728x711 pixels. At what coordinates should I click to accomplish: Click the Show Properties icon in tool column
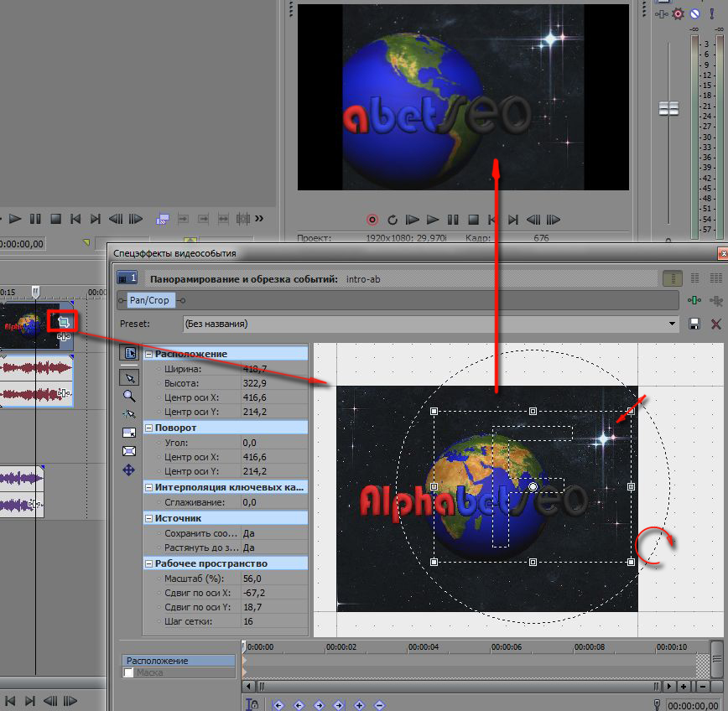coord(129,353)
